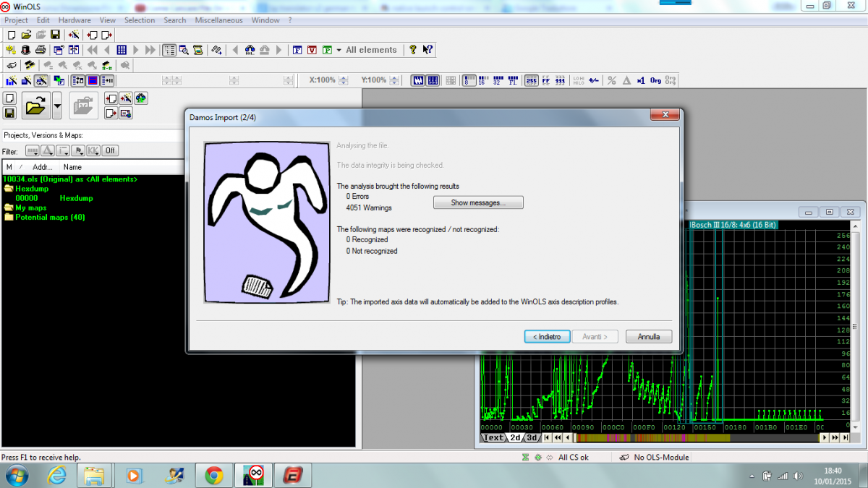
Task: Cancel the import with Annulla
Action: (x=649, y=337)
